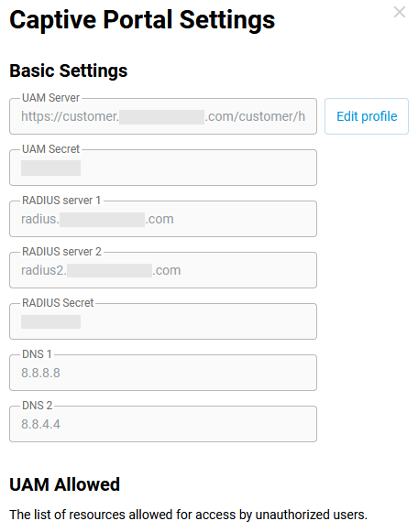Select the RADIUS Secret value box
418x532 pixels.
click(163, 321)
